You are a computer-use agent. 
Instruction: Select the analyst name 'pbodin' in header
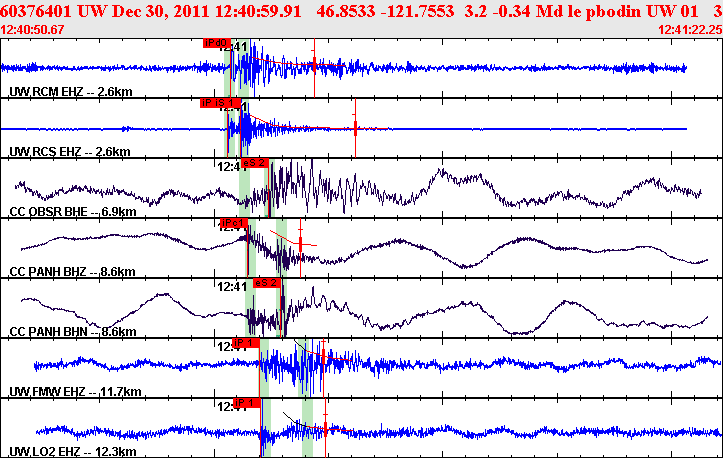click(614, 11)
